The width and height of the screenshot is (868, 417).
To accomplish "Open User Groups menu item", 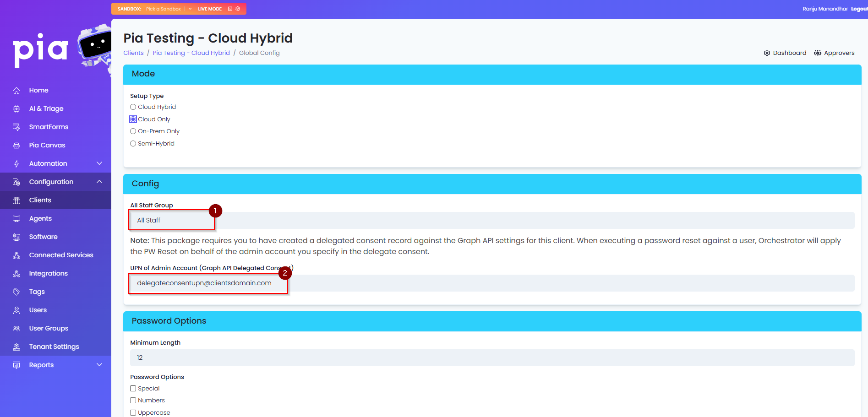I will tap(55, 328).
